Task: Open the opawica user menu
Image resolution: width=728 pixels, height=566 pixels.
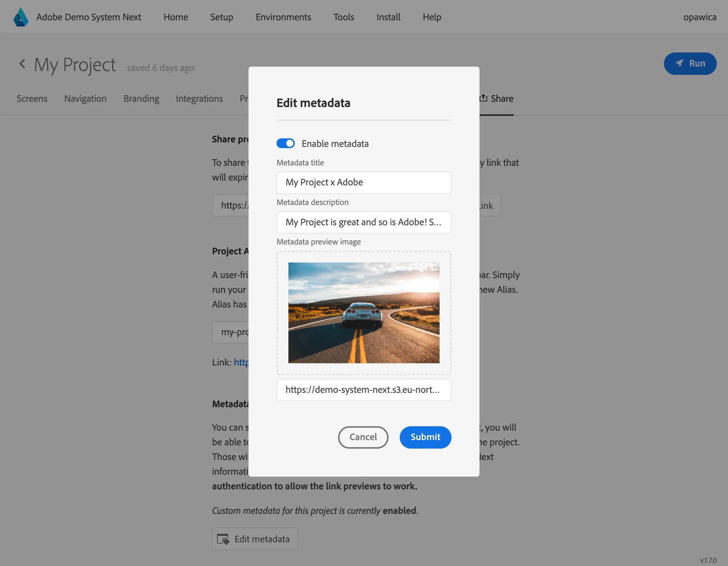Action: coord(700,17)
